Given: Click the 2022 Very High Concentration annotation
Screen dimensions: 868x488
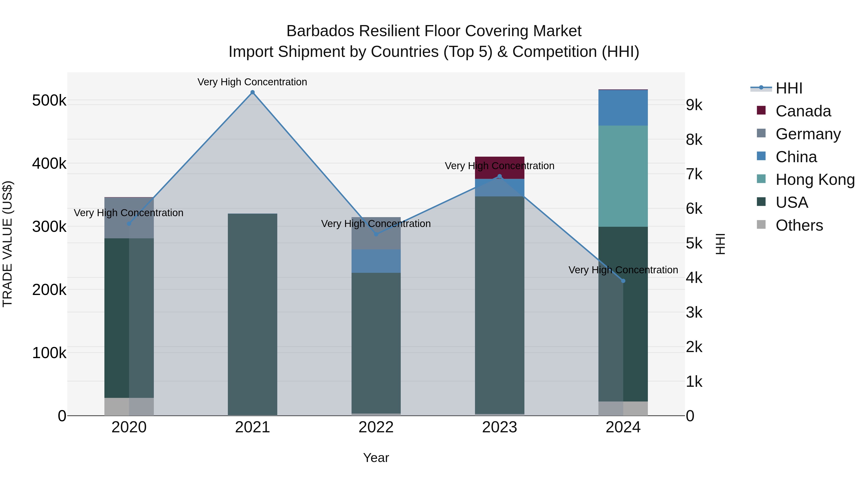Looking at the screenshot, I should tap(376, 224).
